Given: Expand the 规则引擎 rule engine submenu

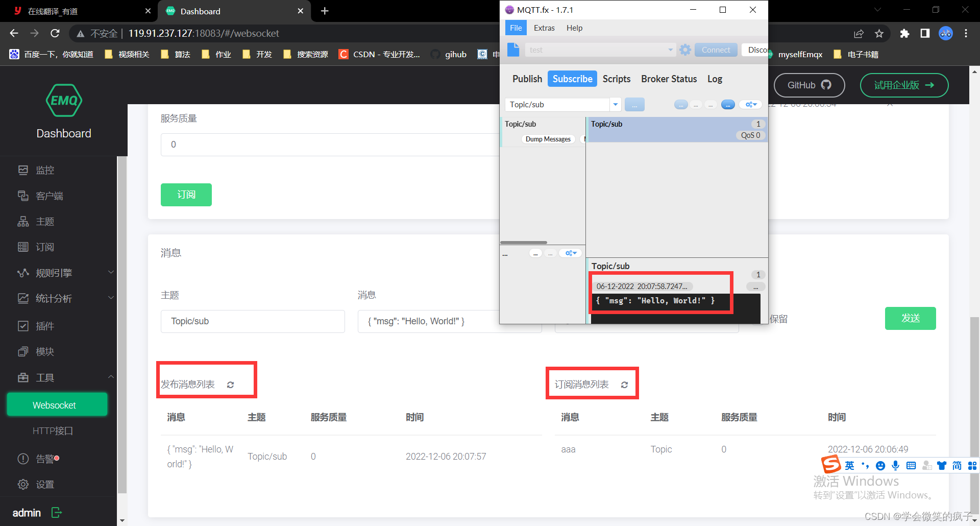Looking at the screenshot, I should pyautogui.click(x=111, y=272).
